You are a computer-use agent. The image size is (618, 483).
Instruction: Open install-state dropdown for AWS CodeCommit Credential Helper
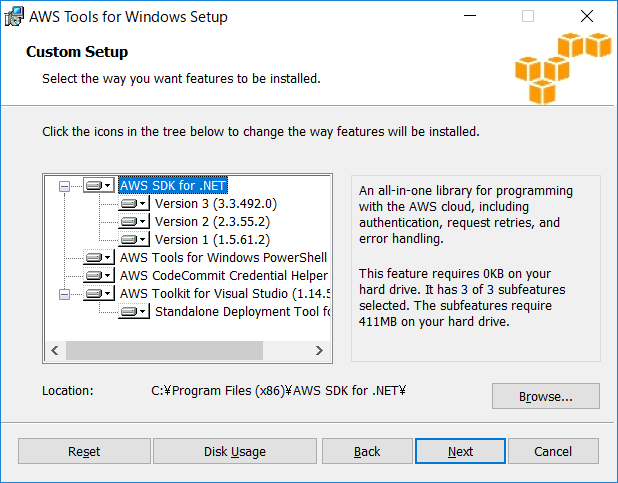[99, 275]
